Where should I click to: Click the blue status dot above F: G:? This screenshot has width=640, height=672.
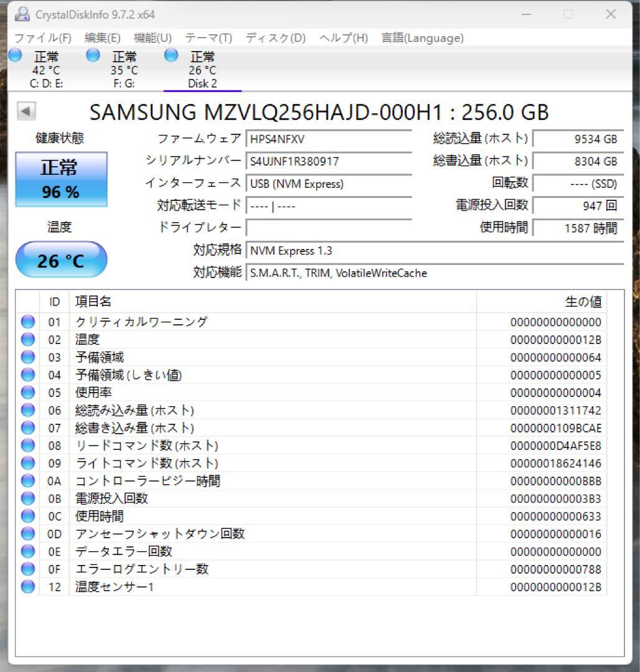pos(92,55)
